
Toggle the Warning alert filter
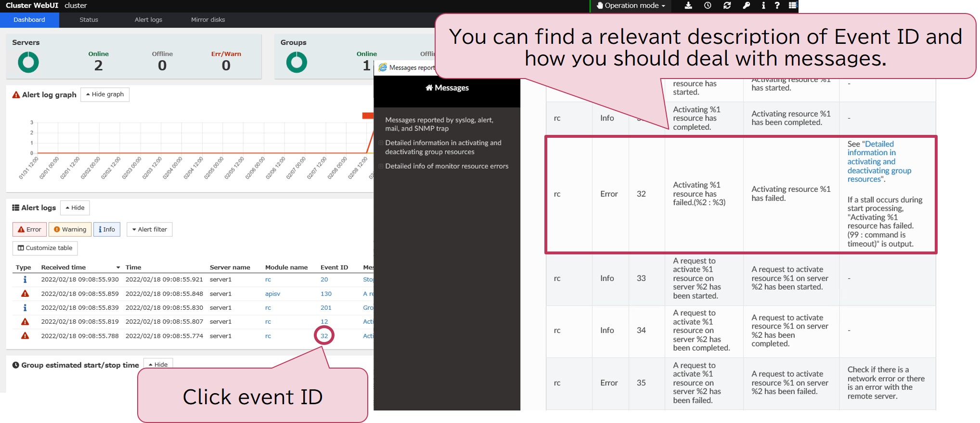pos(70,229)
